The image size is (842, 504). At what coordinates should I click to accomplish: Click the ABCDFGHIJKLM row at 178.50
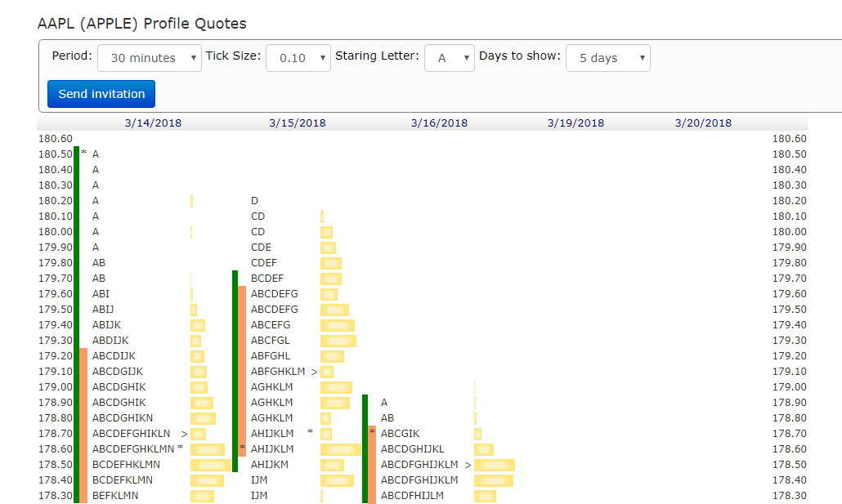419,465
